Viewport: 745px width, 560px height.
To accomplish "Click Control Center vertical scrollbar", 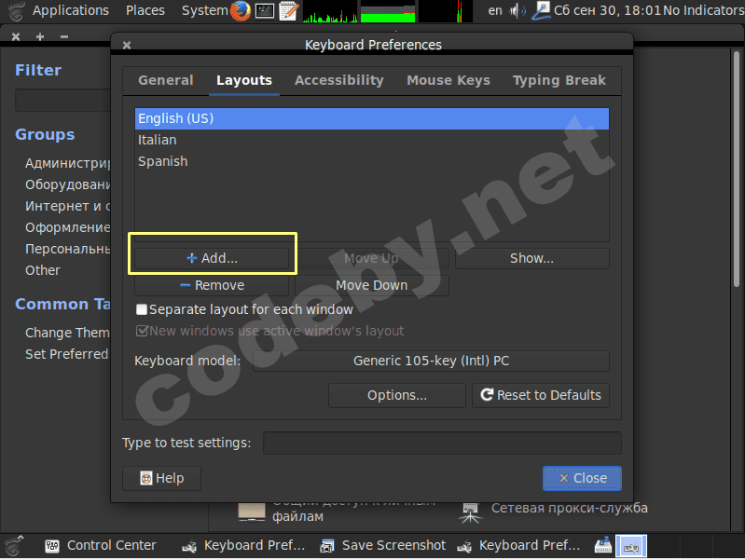I will pos(736,169).
